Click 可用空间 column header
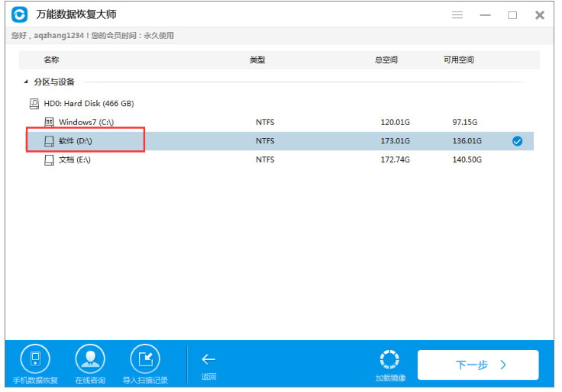This screenshot has height=392, width=562. coord(458,60)
